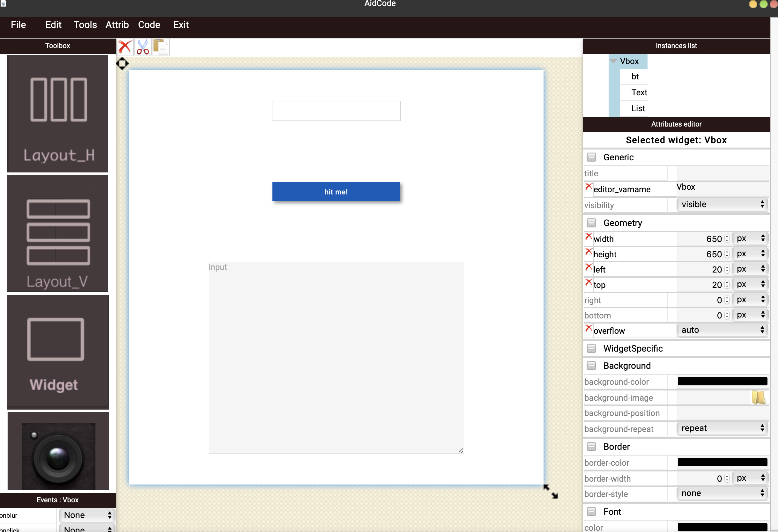778x532 pixels.
Task: Remove the overflow attribute with its red X
Action: [589, 329]
